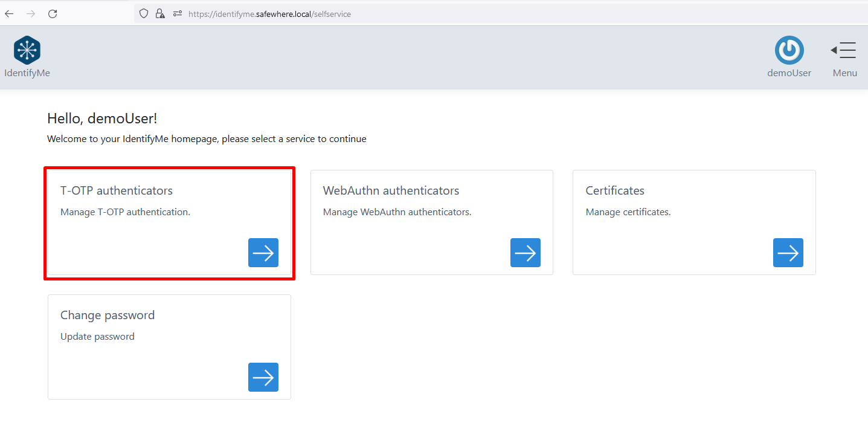Click the padlock site security icon

tap(160, 13)
